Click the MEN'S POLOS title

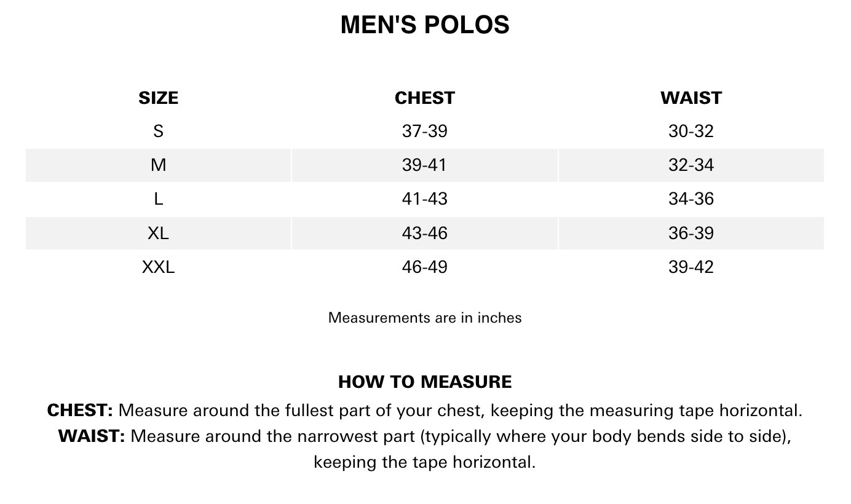(425, 25)
